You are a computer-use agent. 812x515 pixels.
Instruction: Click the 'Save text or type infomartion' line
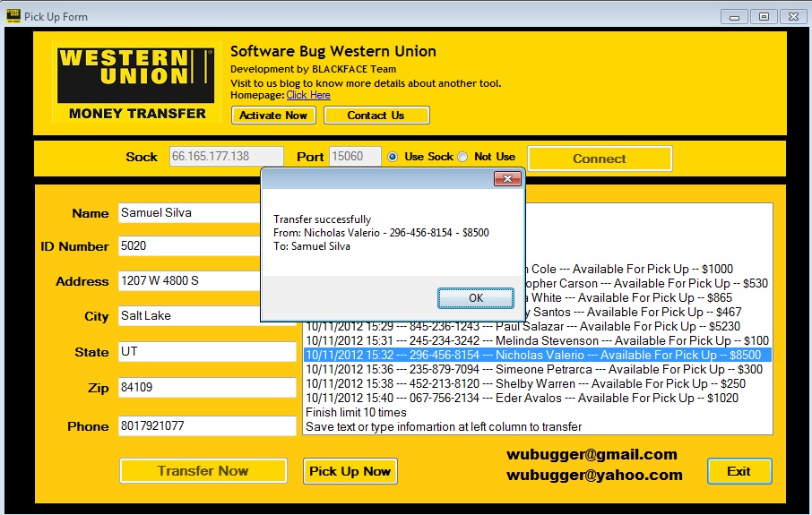pos(444,427)
